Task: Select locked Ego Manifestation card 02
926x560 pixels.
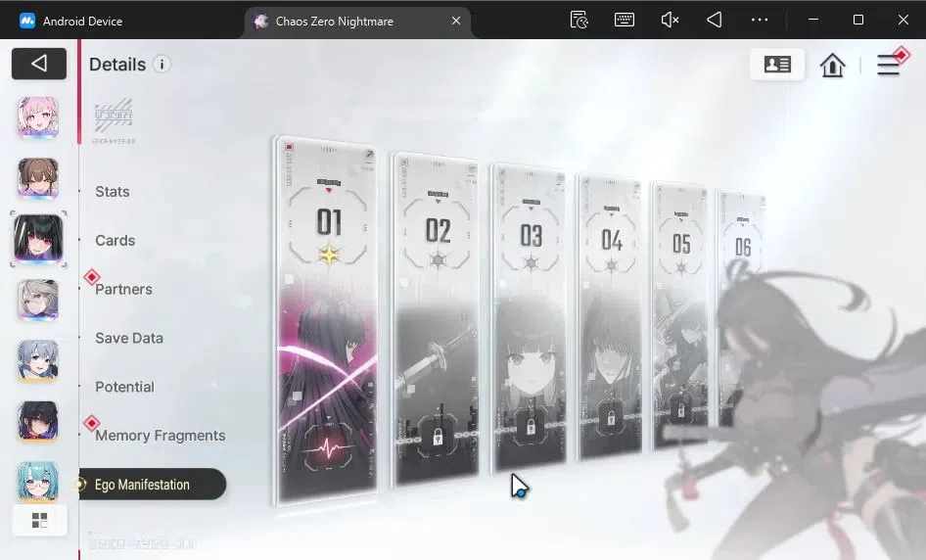Action: (x=437, y=319)
